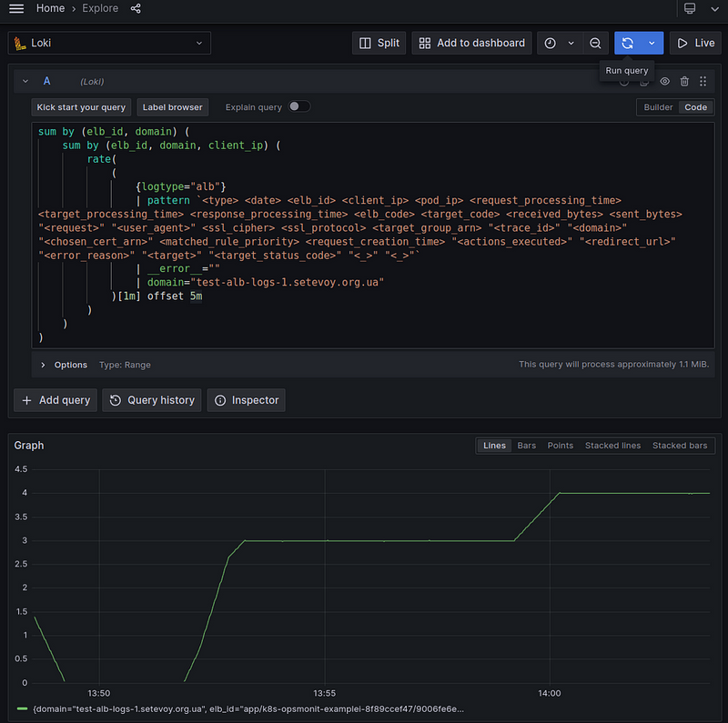Delete query A with the trash icon

684,82
